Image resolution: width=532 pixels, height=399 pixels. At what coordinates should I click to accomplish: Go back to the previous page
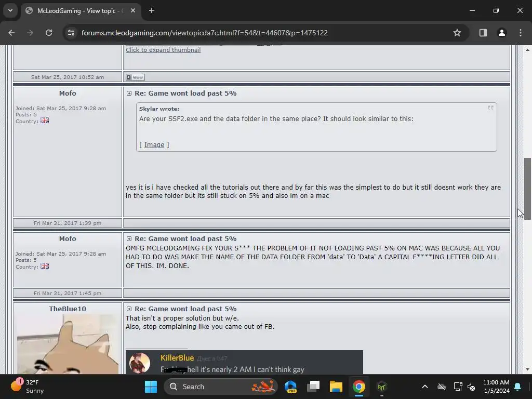[11, 33]
